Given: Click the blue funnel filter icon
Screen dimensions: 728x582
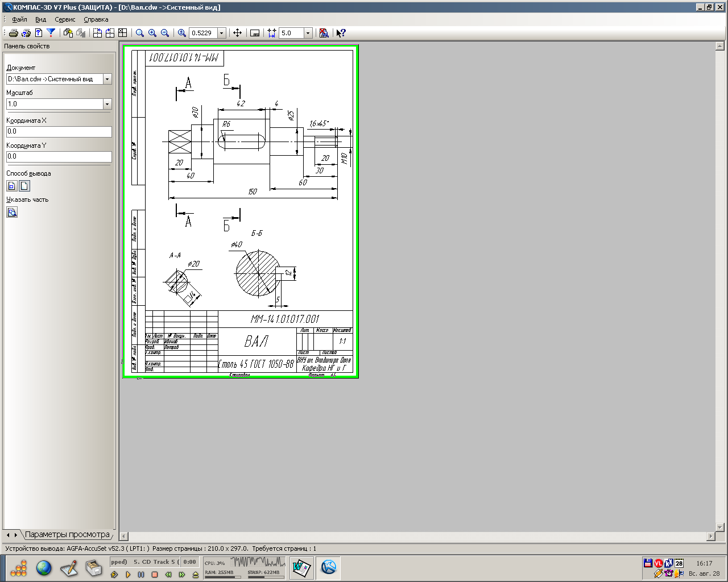Looking at the screenshot, I should 51,33.
